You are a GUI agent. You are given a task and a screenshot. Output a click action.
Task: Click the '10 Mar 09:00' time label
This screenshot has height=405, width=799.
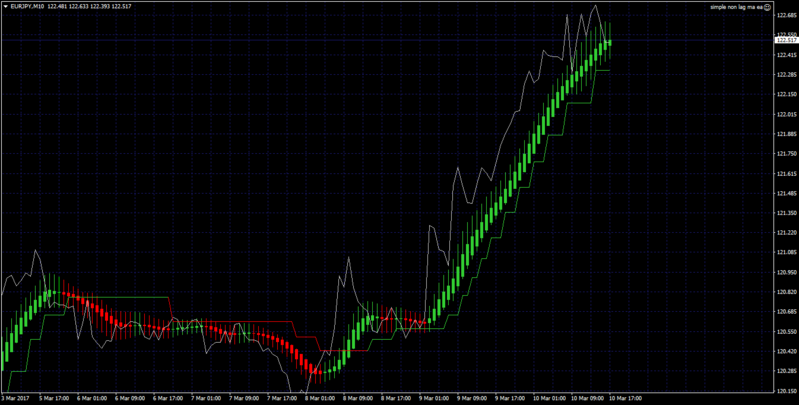[588, 398]
